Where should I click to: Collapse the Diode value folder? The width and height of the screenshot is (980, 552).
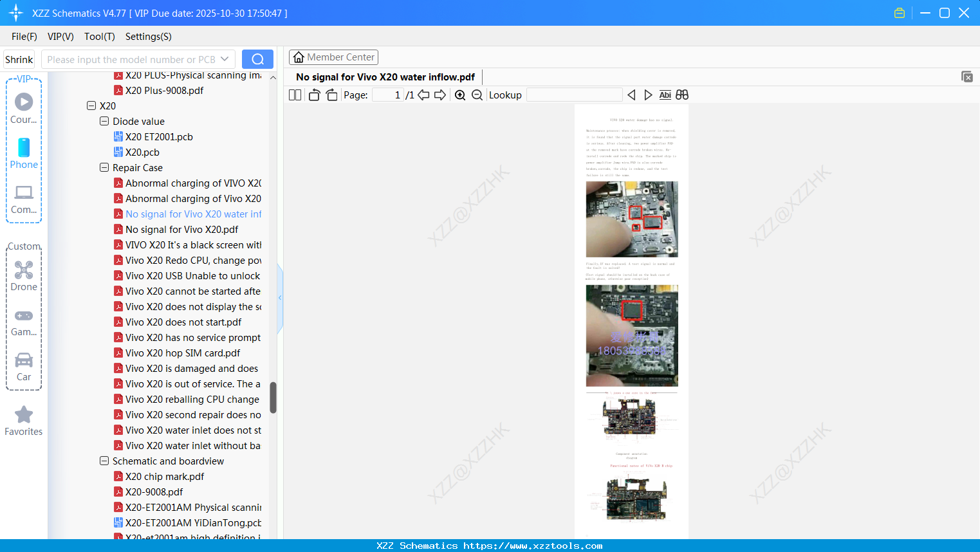click(x=104, y=121)
